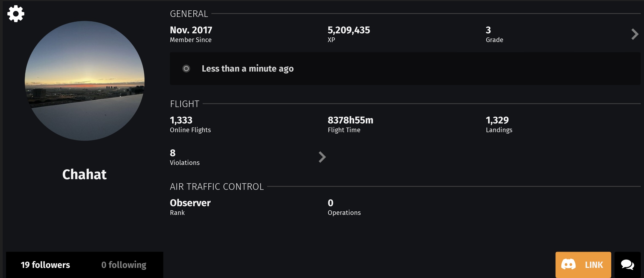Expand Violations details chevron
This screenshot has width=644, height=278.
[x=322, y=157]
